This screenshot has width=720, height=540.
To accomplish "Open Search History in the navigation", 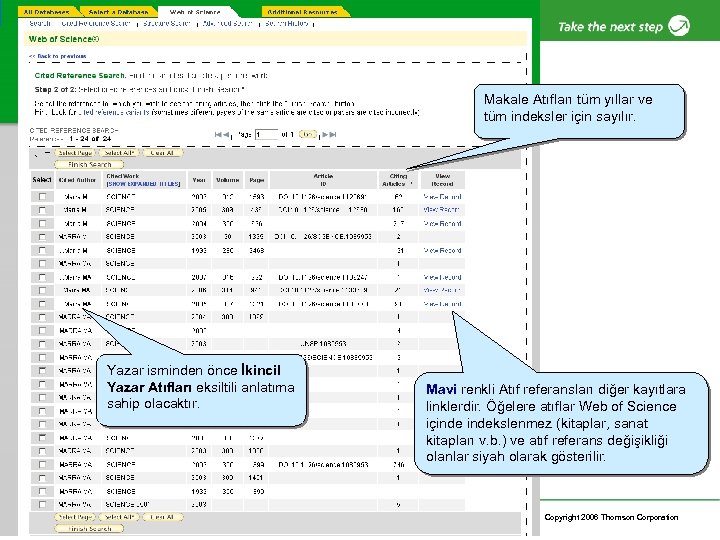I will [x=287, y=23].
